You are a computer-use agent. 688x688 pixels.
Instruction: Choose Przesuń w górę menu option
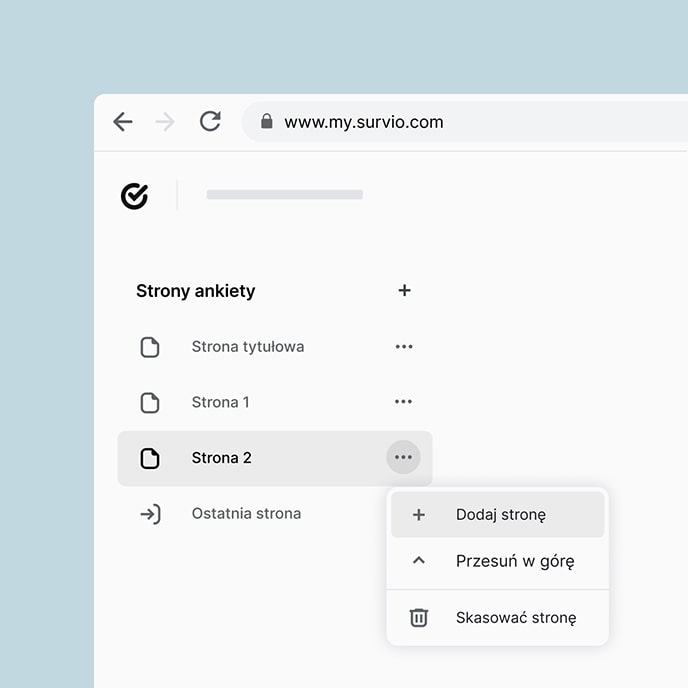(514, 561)
